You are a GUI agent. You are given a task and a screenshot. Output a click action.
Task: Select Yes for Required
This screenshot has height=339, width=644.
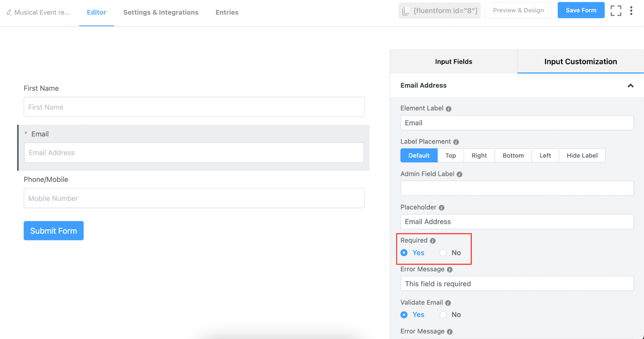(x=404, y=253)
